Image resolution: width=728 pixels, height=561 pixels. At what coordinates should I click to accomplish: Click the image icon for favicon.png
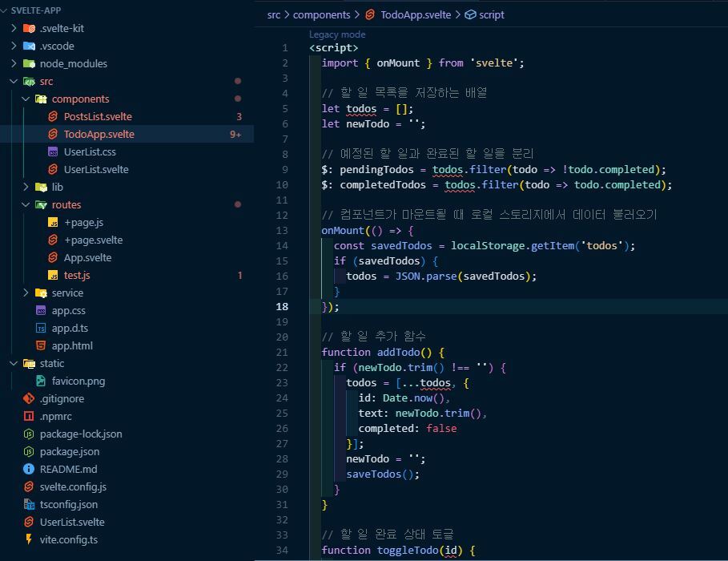[x=41, y=381]
